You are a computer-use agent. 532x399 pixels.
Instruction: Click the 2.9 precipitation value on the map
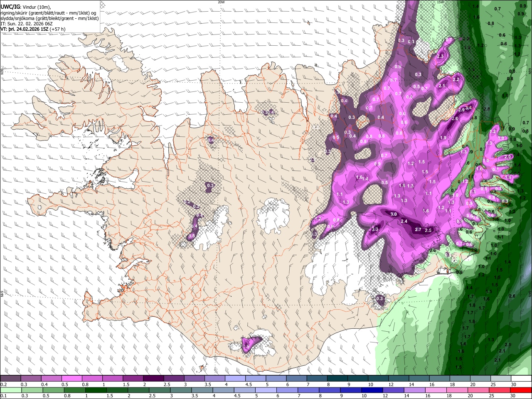pyautogui.click(x=461, y=110)
